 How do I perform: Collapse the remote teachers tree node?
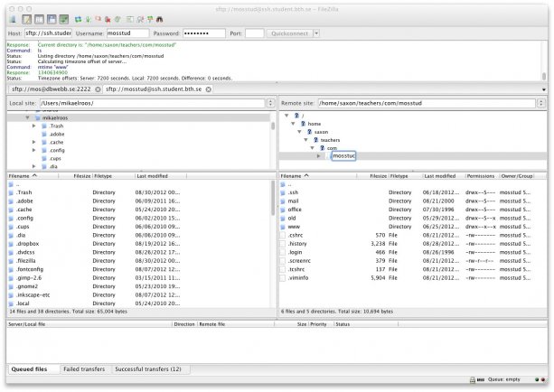click(306, 140)
